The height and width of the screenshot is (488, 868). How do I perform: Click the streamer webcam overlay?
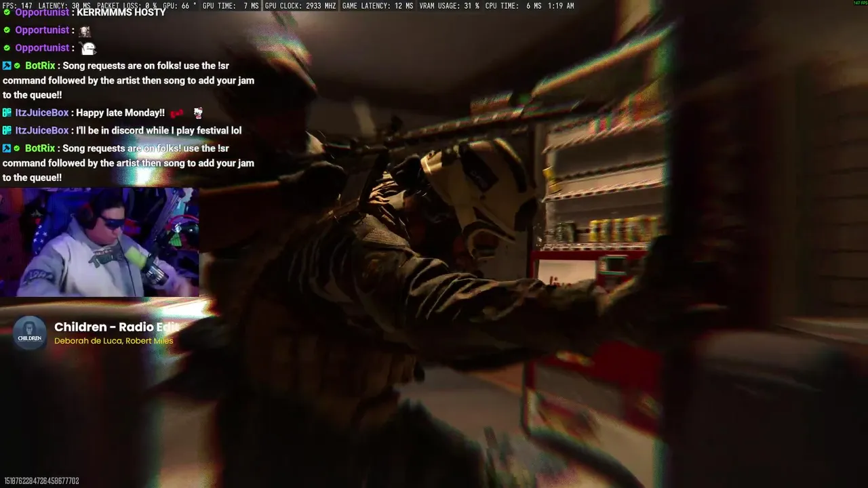point(100,243)
